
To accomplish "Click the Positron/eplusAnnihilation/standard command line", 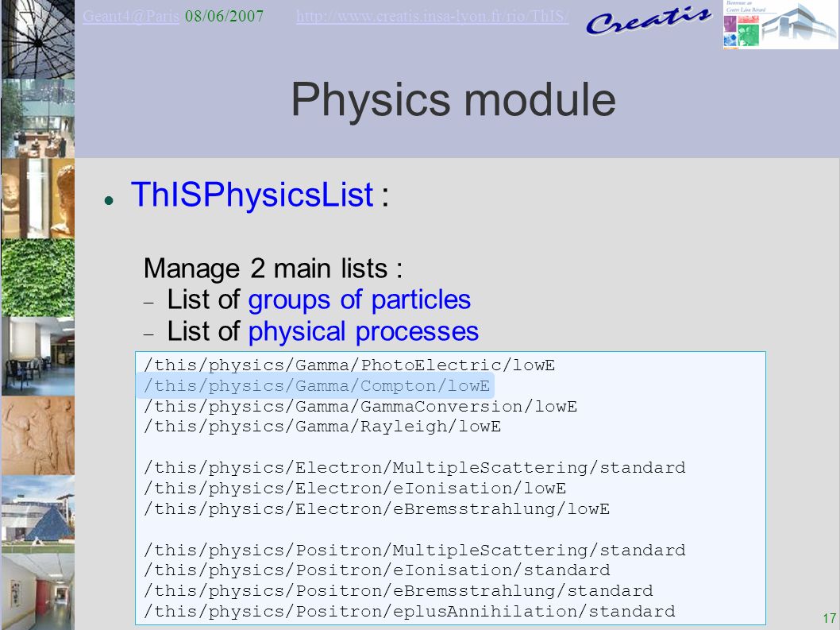I will pos(410,611).
